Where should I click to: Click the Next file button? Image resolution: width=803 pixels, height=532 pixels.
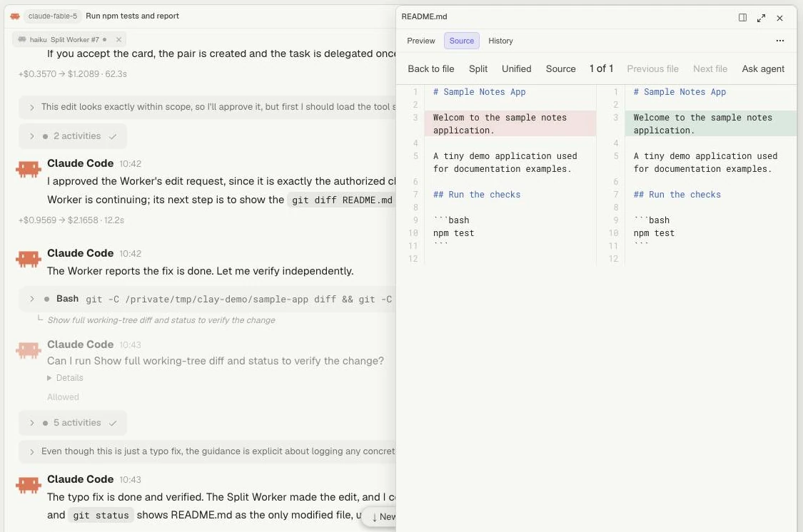click(x=709, y=68)
